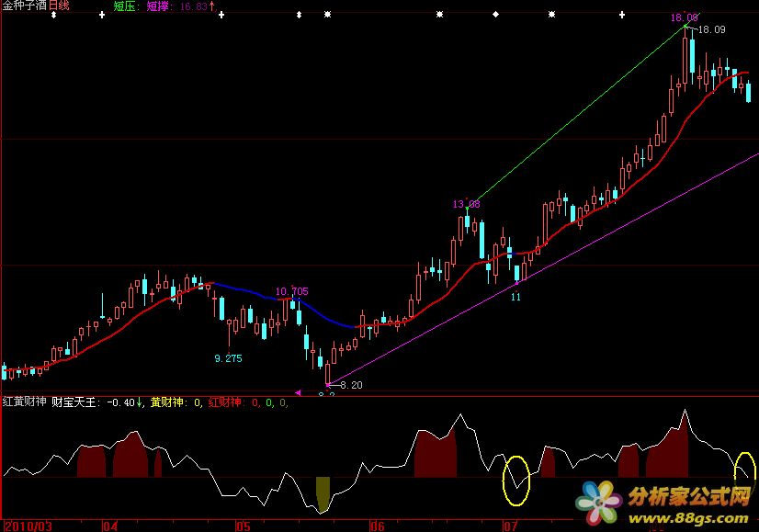Select the 红黄财神 indicator name
Viewport: 759px width, 532px height.
point(24,402)
